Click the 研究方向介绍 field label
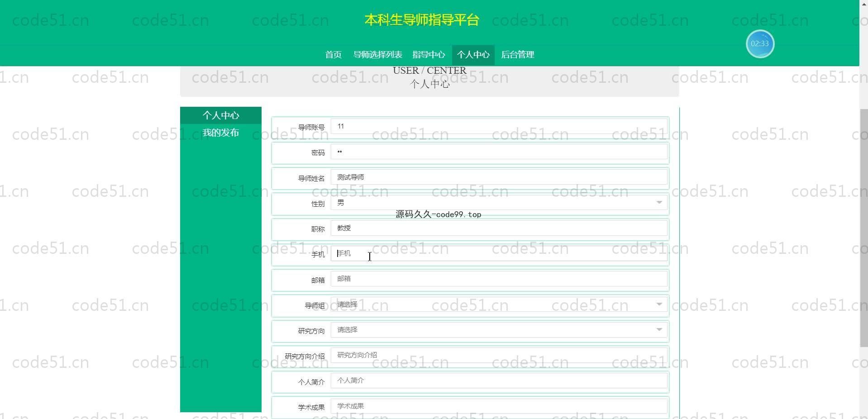 pyautogui.click(x=305, y=356)
